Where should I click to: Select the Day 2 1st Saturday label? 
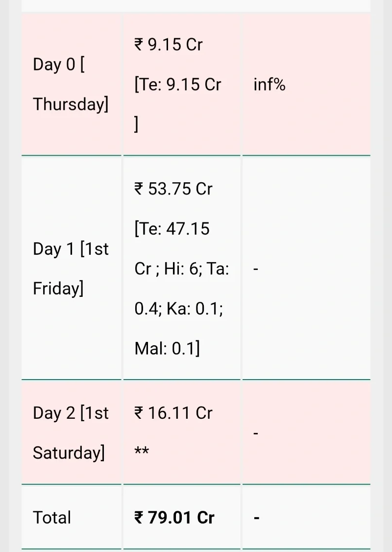[x=71, y=432]
